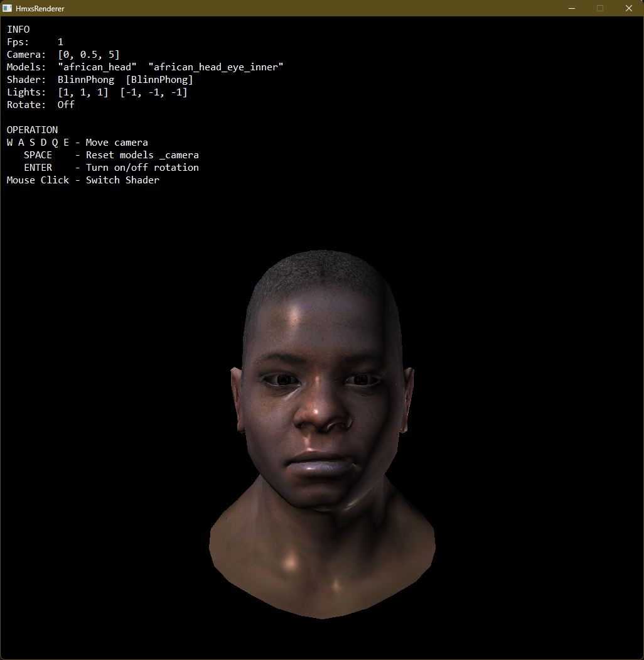The image size is (644, 660).
Task: Click the Rotate status Off
Action: [x=66, y=105]
